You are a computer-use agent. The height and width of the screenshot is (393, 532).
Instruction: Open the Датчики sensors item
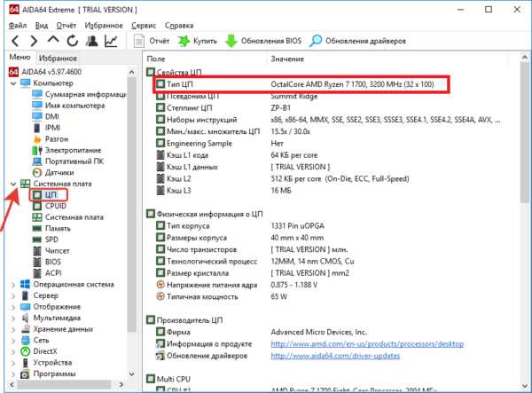pos(53,173)
